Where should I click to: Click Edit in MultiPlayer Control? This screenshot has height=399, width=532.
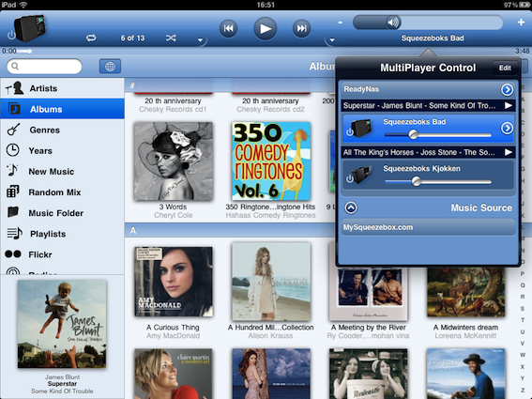tap(505, 68)
